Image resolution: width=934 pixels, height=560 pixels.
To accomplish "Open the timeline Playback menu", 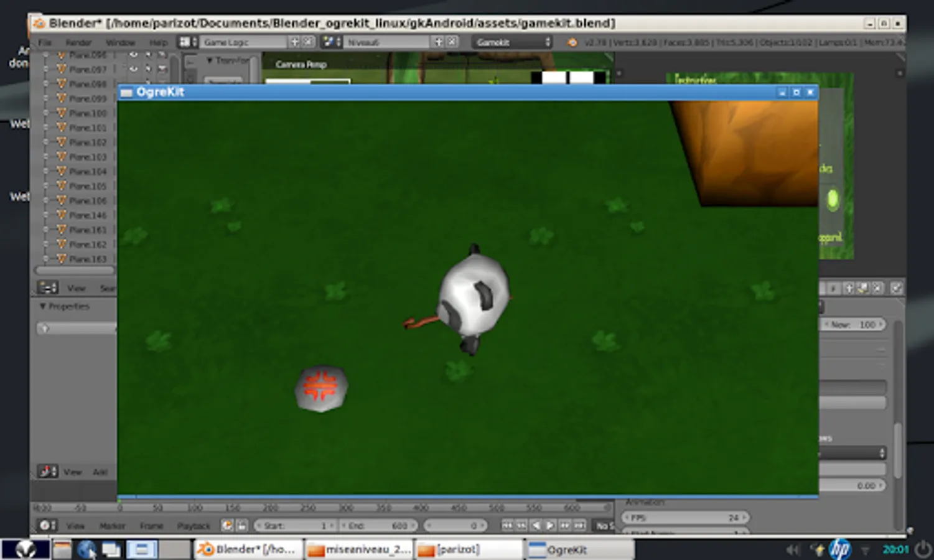I will pyautogui.click(x=194, y=526).
